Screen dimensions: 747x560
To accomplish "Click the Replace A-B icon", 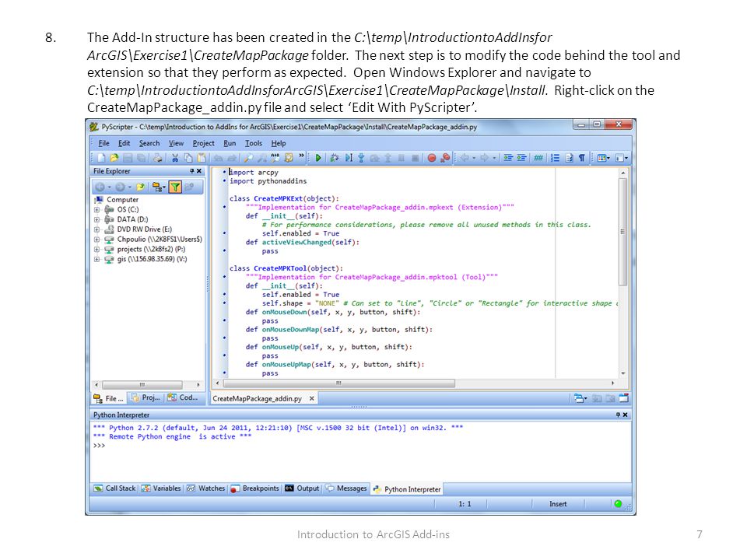I will pyautogui.click(x=275, y=158).
